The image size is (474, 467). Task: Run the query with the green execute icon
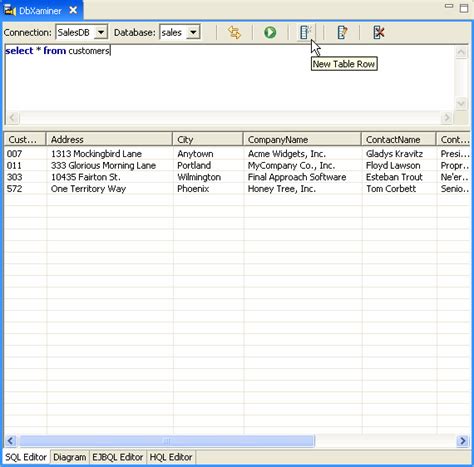270,32
